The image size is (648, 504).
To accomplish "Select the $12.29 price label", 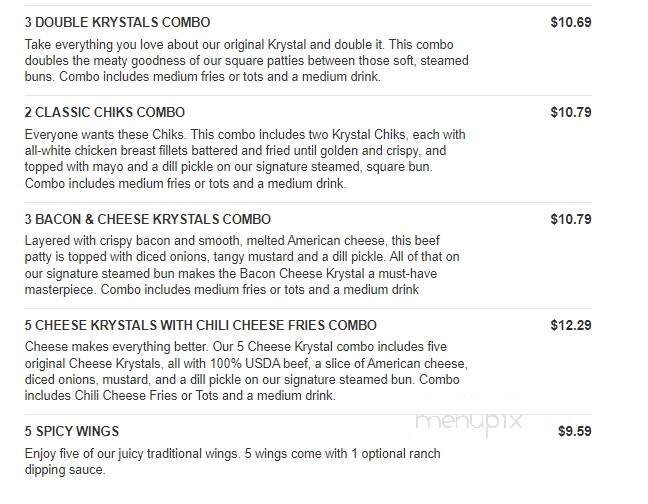I will [x=571, y=325].
